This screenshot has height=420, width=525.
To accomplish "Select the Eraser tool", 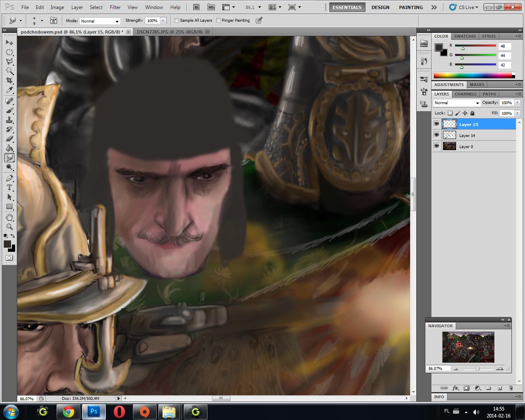I will pyautogui.click(x=9, y=139).
